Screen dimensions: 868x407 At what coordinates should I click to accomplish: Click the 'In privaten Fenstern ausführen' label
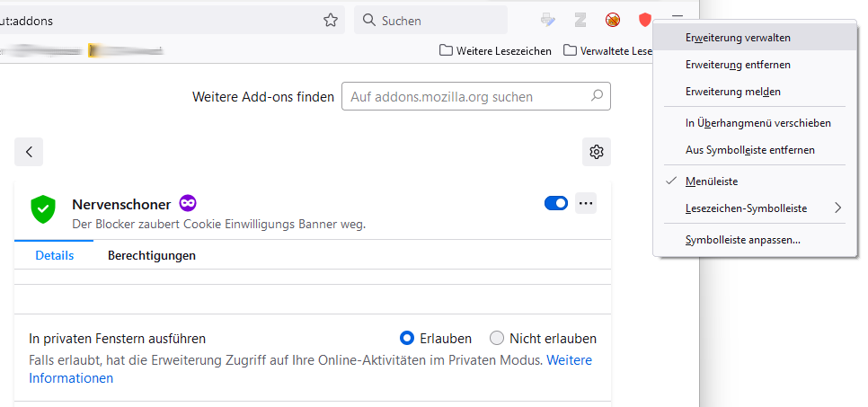coord(118,339)
